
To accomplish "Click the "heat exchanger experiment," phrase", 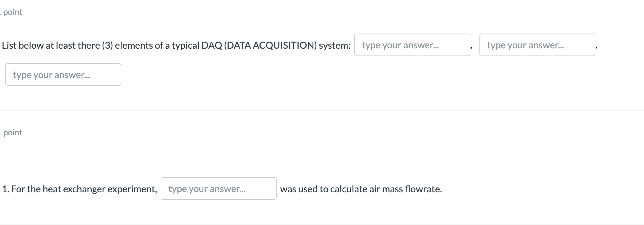I will tap(100, 189).
